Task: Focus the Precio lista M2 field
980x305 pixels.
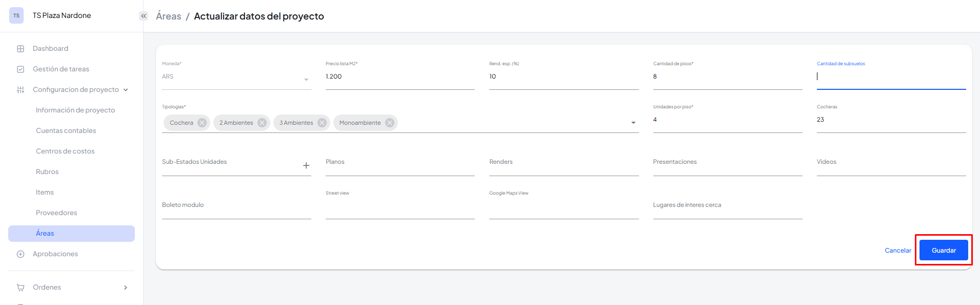Action: click(399, 77)
